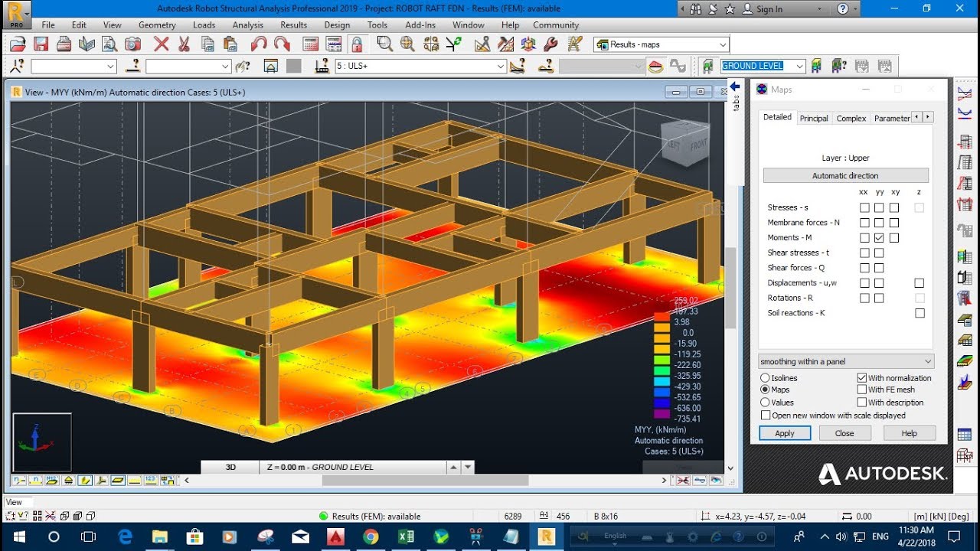Click the ViewCube in 3D view
Viewport: 980px width, 551px height.
(685, 143)
